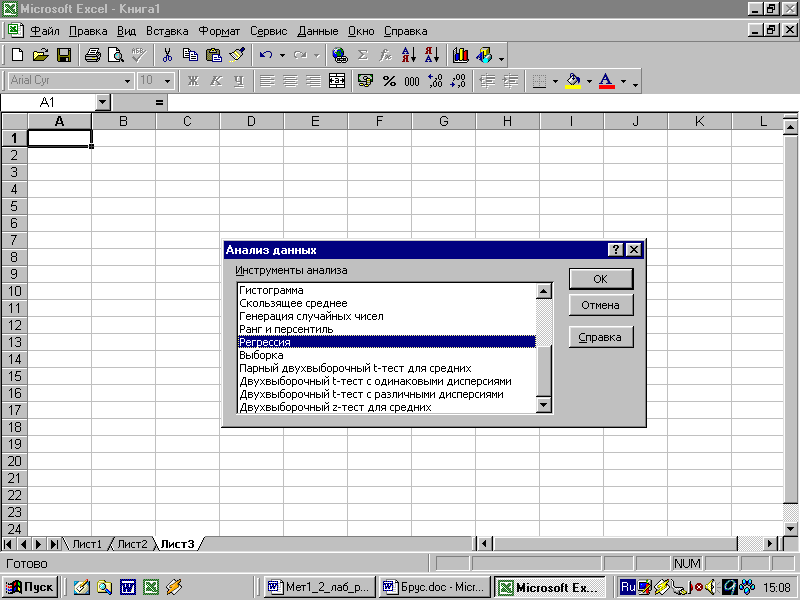Viewport: 800px width, 600px height.
Task: Click Sort Descending icon
Action: [432, 55]
